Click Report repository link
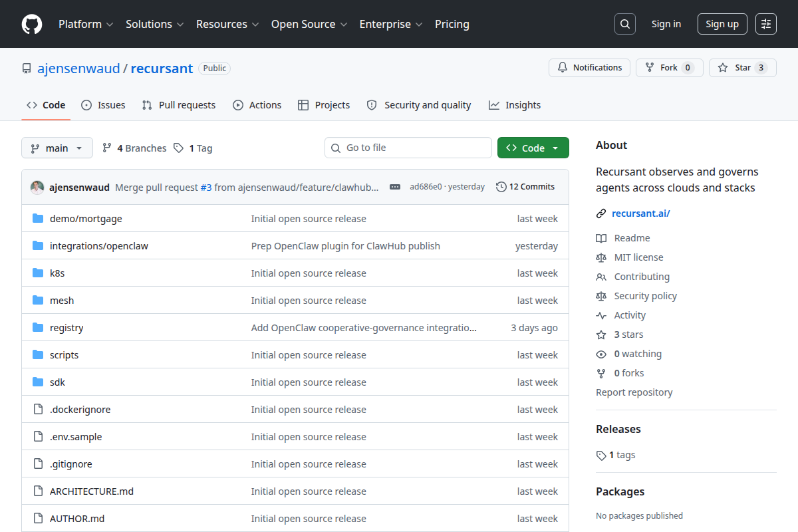798x532 pixels. 634,392
